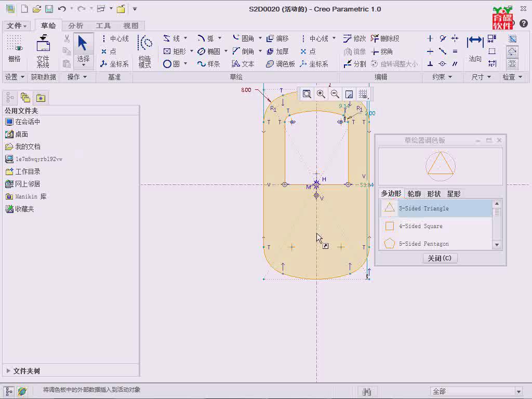The image size is (532, 399).
Task: Click the 偏移 (Offset) tool
Action: coord(277,38)
